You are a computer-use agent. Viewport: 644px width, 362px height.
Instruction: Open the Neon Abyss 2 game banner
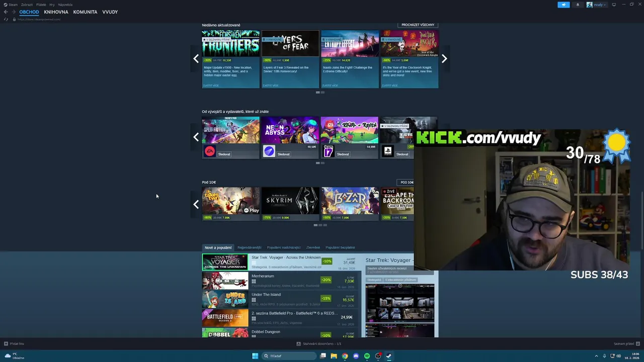point(290,130)
